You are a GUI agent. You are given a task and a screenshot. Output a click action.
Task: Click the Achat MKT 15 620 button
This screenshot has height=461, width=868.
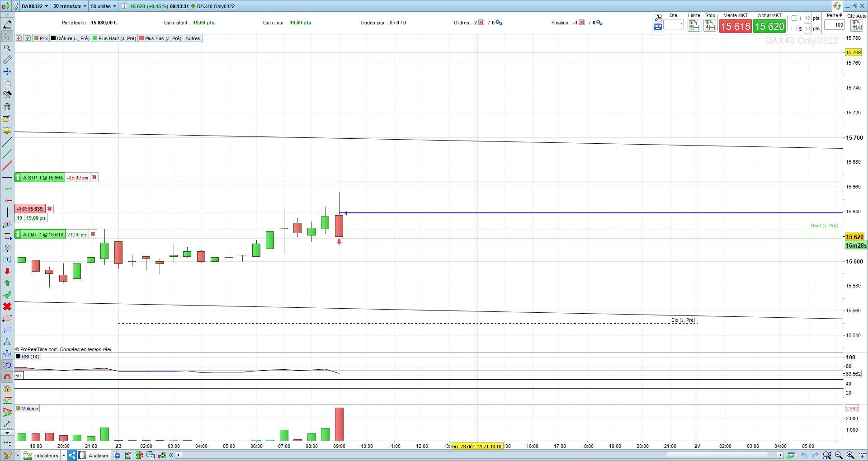769,26
